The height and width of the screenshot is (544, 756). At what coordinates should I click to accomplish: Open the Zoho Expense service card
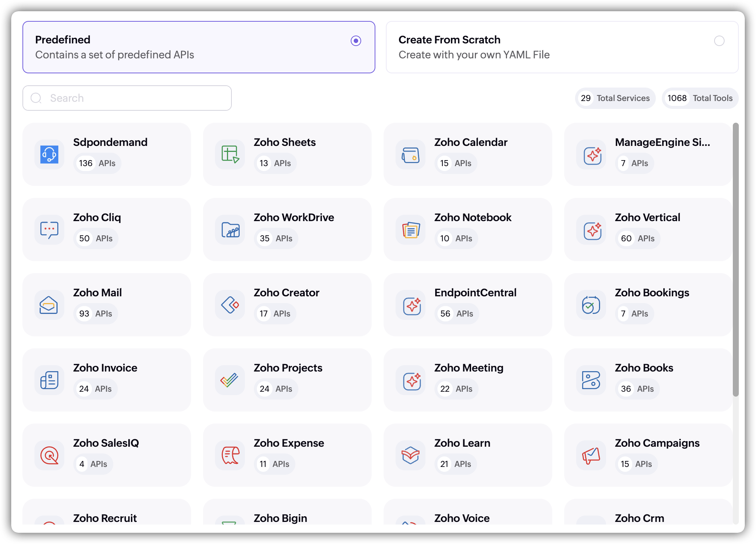[287, 455]
